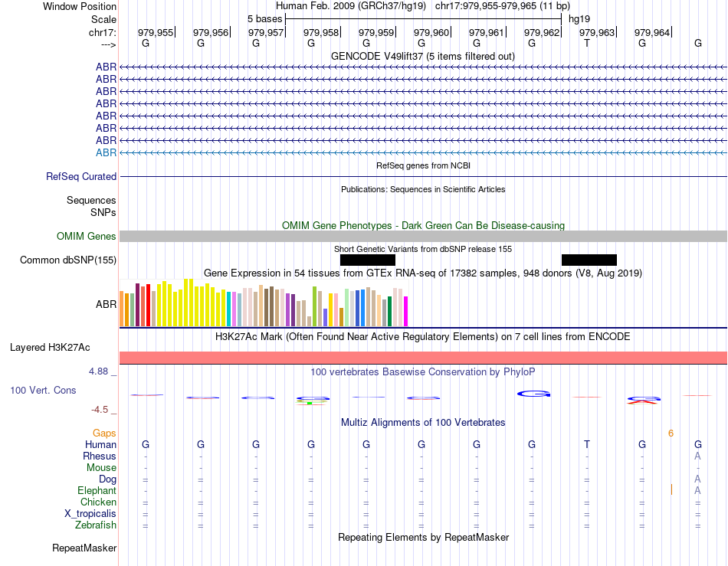Open the GTEx ABR expression bar chart

coord(264,303)
